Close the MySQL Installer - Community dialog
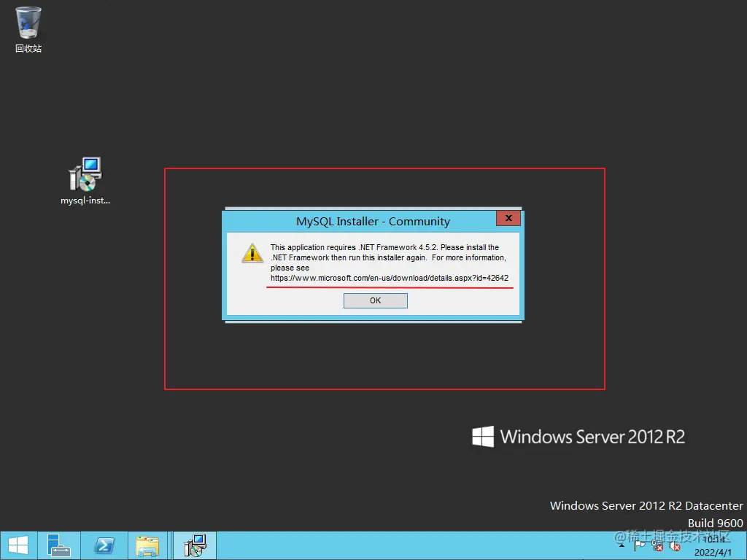747x560 pixels. tap(508, 218)
